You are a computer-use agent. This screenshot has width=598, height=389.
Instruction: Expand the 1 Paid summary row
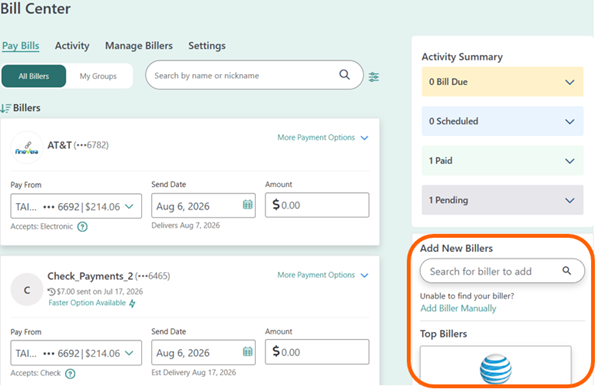point(502,161)
